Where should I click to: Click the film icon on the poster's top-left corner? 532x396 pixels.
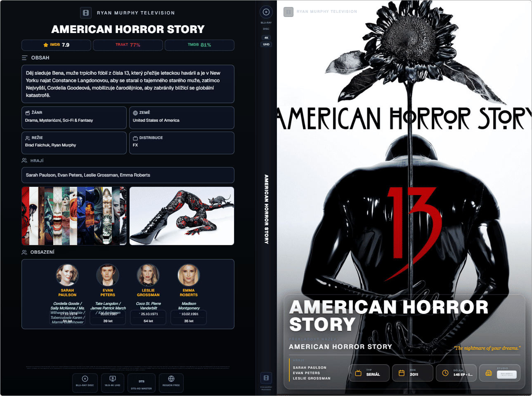(x=288, y=12)
